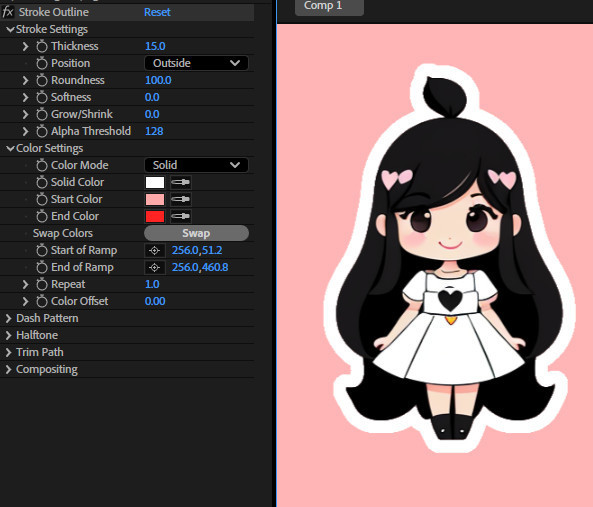Click the Swap colors button
593x507 pixels.
196,233
